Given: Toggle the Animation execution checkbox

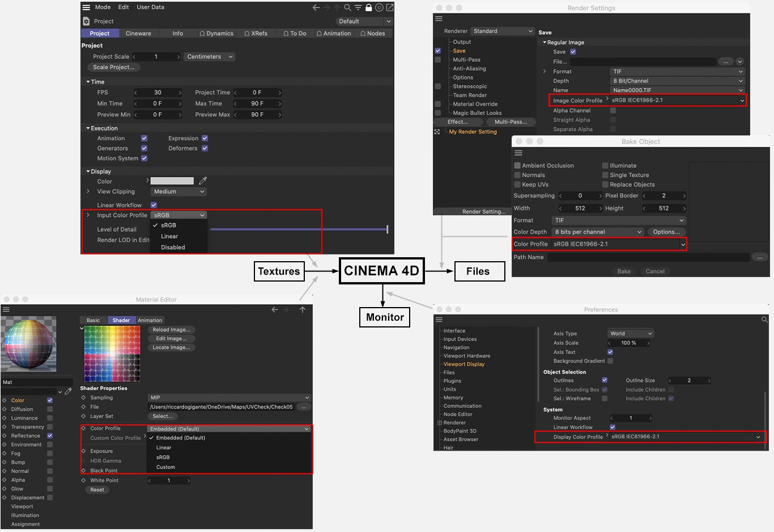Looking at the screenshot, I should coord(144,138).
